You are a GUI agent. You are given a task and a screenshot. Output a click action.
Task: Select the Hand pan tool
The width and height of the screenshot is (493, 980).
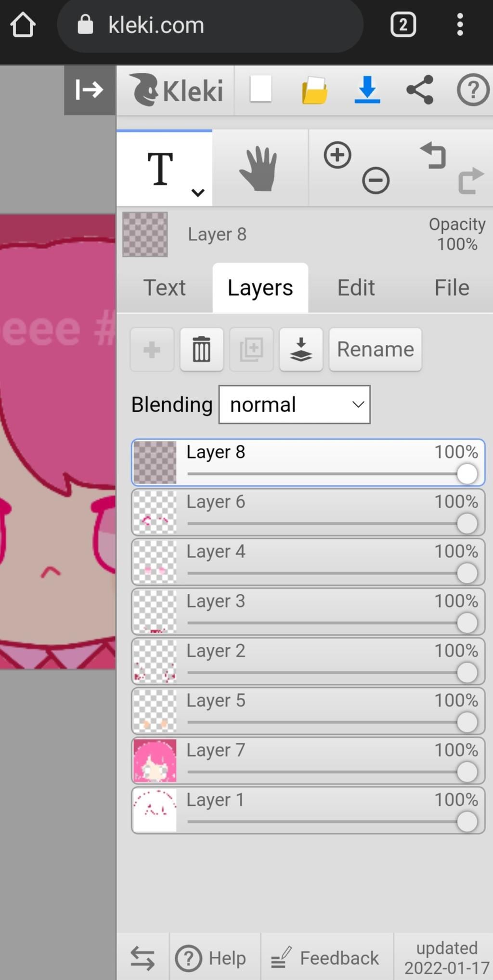pyautogui.click(x=259, y=169)
